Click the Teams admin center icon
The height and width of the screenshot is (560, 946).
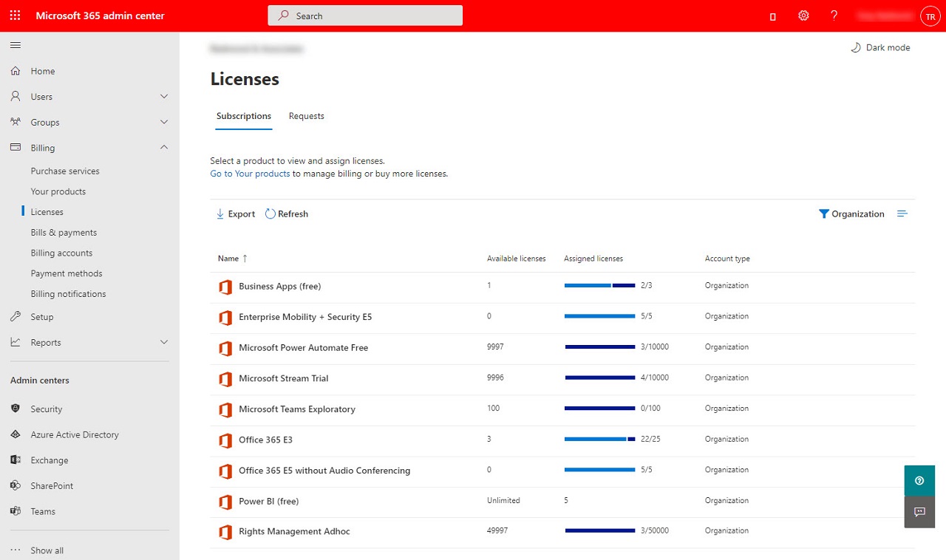(16, 511)
